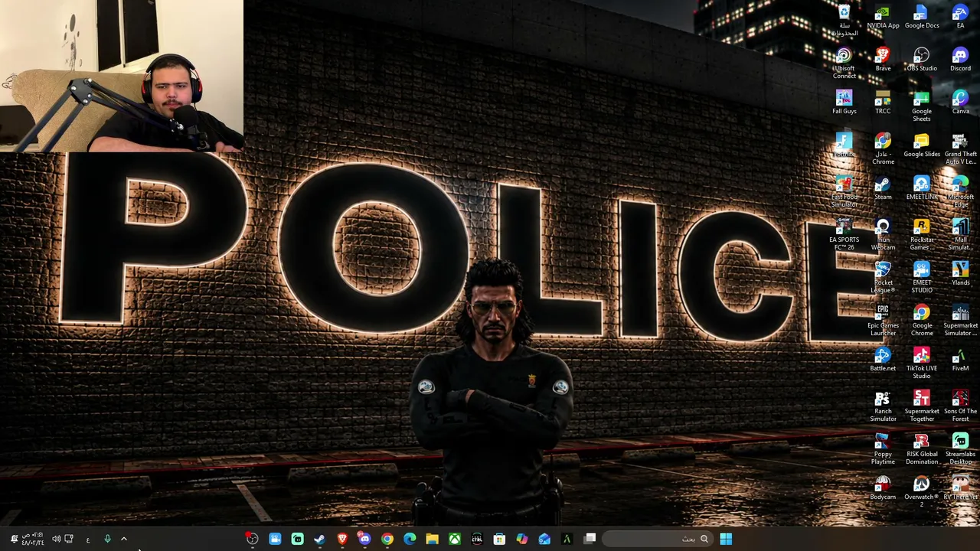Open OBS Studio from the taskbar
This screenshot has height=551, width=980.
coord(252,539)
